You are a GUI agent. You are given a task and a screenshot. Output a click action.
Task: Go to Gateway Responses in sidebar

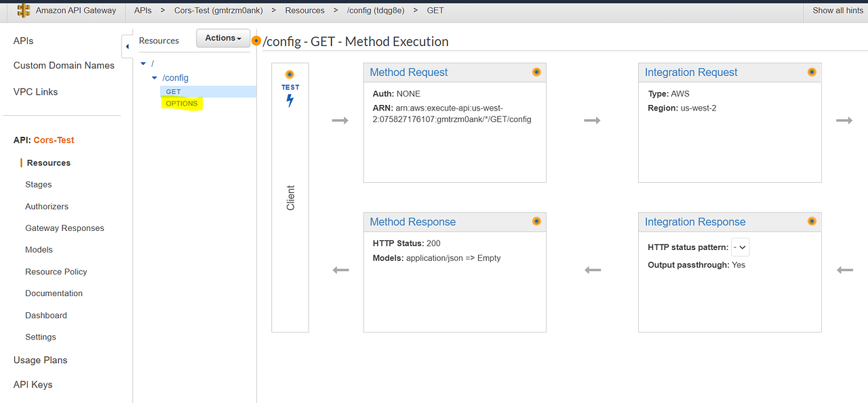pos(64,228)
